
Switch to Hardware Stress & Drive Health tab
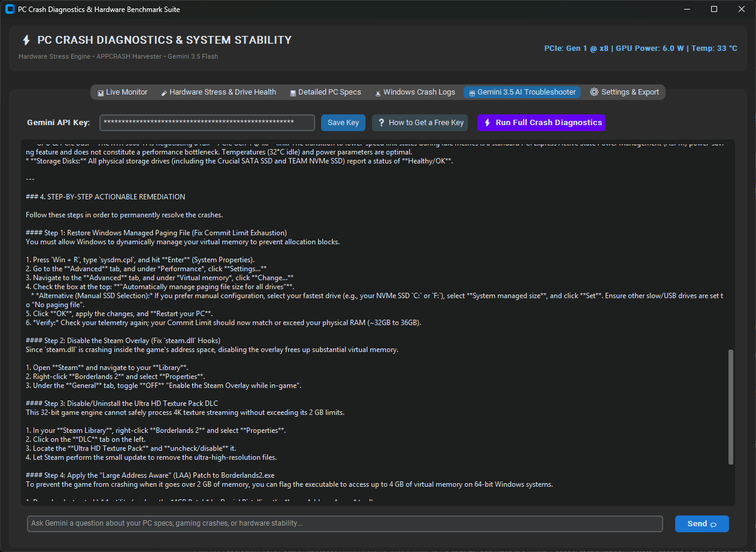pyautogui.click(x=218, y=92)
